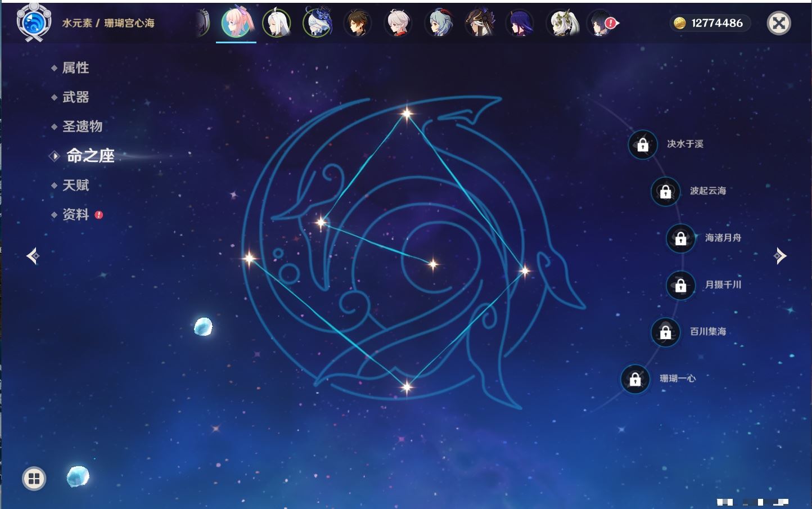Click the Mora amount 12774486
Screen dimensions: 812x509
coord(717,23)
